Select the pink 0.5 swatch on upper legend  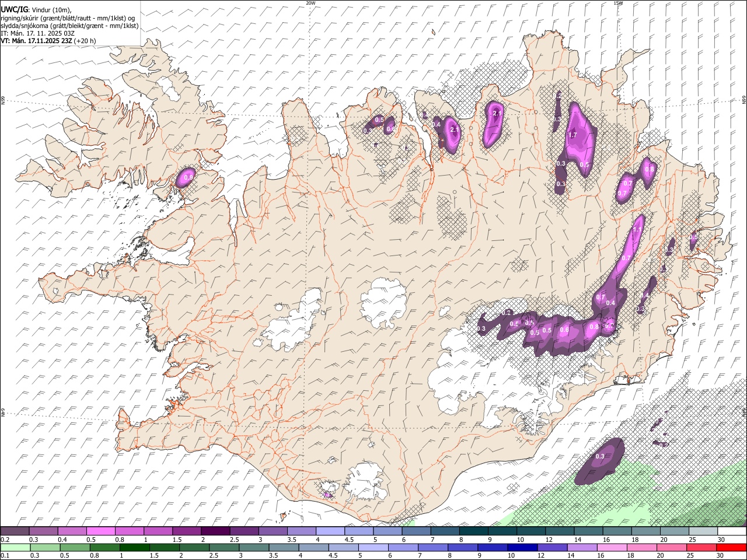[100, 531]
